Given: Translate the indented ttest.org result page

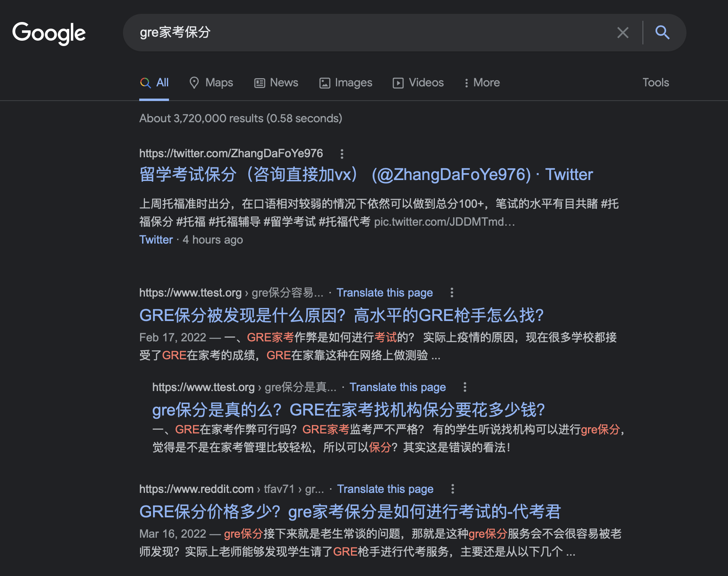Looking at the screenshot, I should [397, 387].
